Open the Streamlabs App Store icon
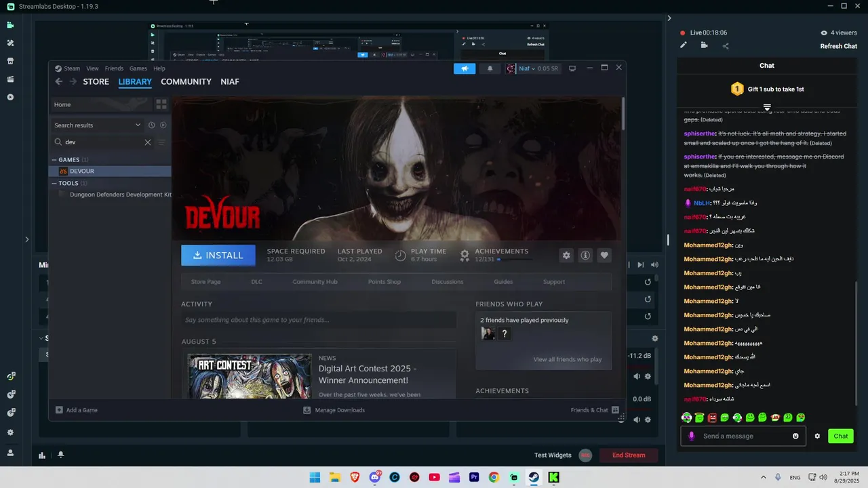Viewport: 868px width, 488px height. tap(10, 61)
